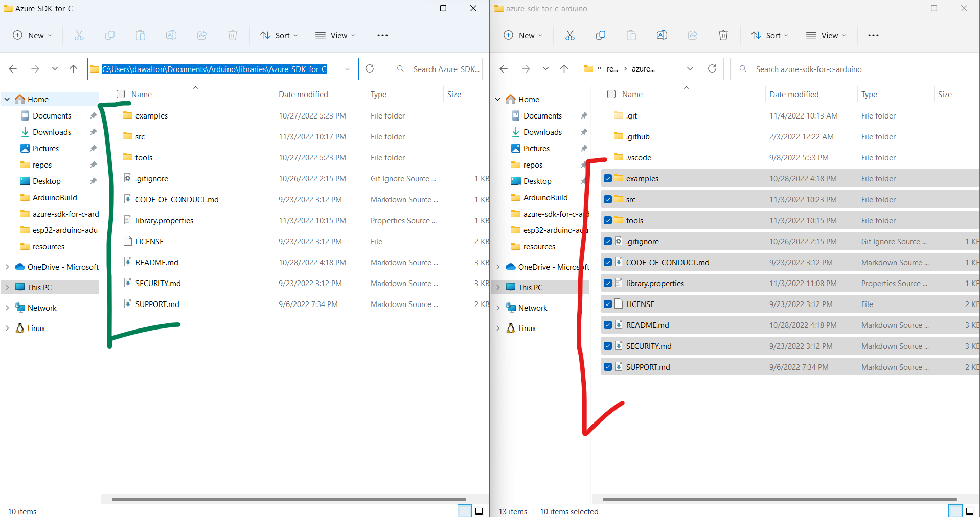980x517 pixels.
Task: Click the Search azure-sdk-for-c-arduino field
Action: tap(852, 68)
